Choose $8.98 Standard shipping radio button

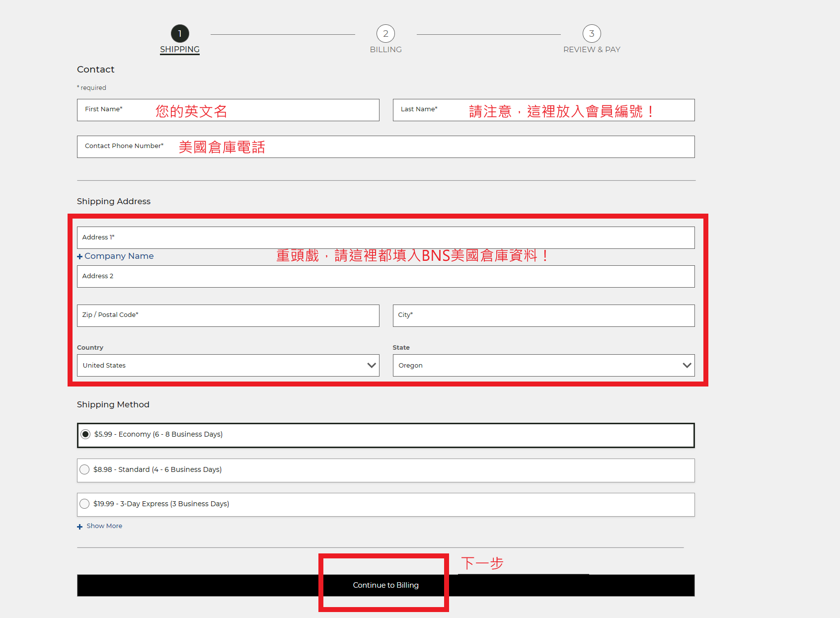tap(85, 469)
